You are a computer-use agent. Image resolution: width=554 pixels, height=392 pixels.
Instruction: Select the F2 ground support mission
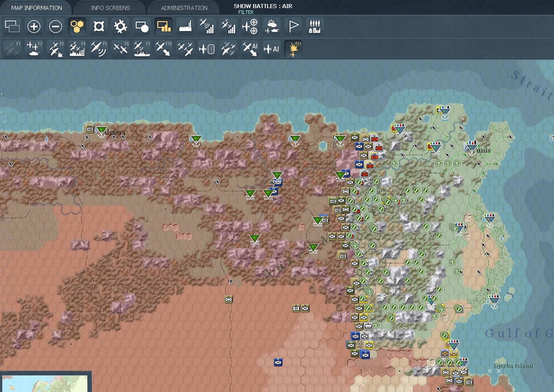tap(34, 48)
